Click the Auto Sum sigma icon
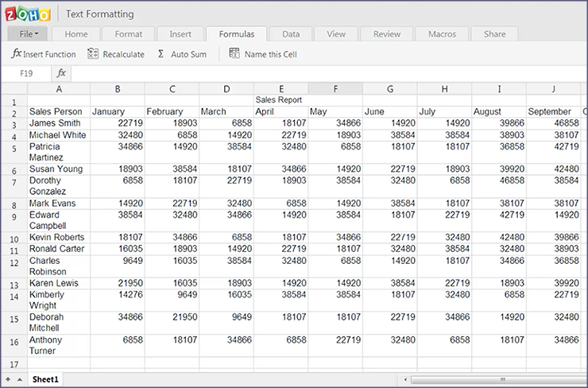Image resolution: width=588 pixels, height=388 pixels. pos(161,54)
